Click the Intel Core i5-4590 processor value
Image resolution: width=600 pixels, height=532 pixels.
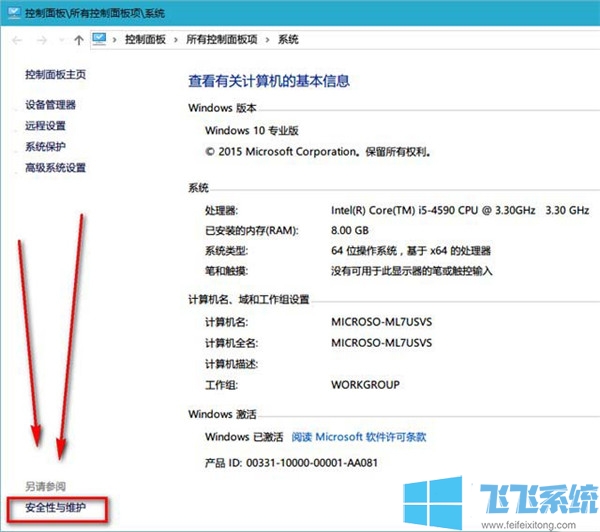point(460,211)
